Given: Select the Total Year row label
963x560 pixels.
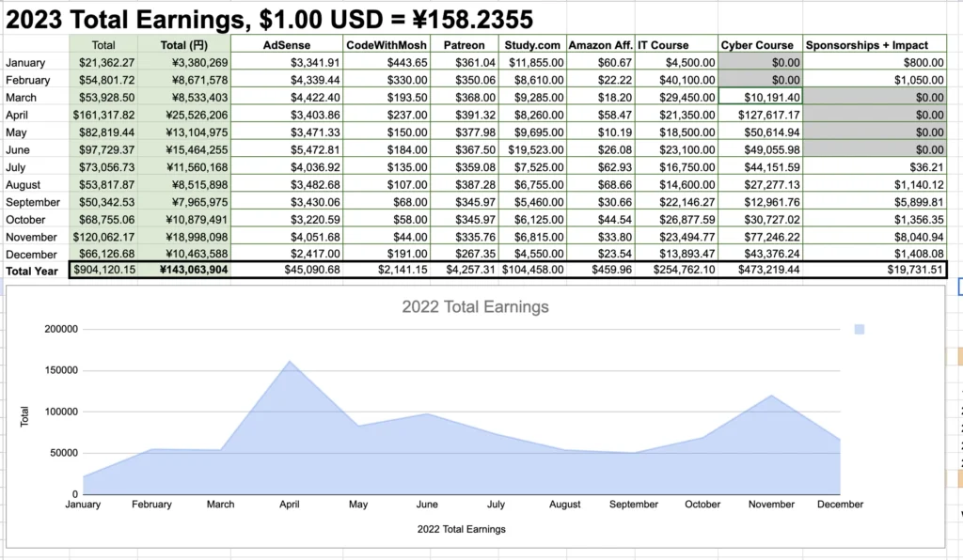Looking at the screenshot, I should coord(31,271).
